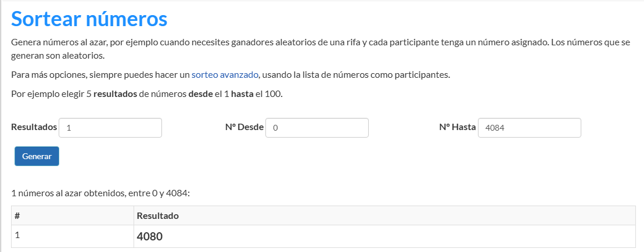Image resolution: width=644 pixels, height=252 pixels.
Task: Click the bold word 'resultados' in the example
Action: pyautogui.click(x=116, y=93)
